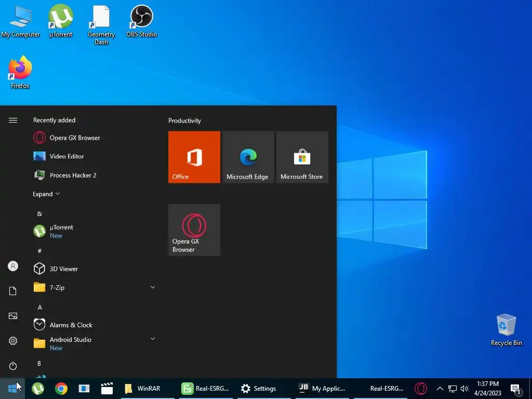532x399 pixels.
Task: Open 3D Viewer app
Action: [x=95, y=269]
